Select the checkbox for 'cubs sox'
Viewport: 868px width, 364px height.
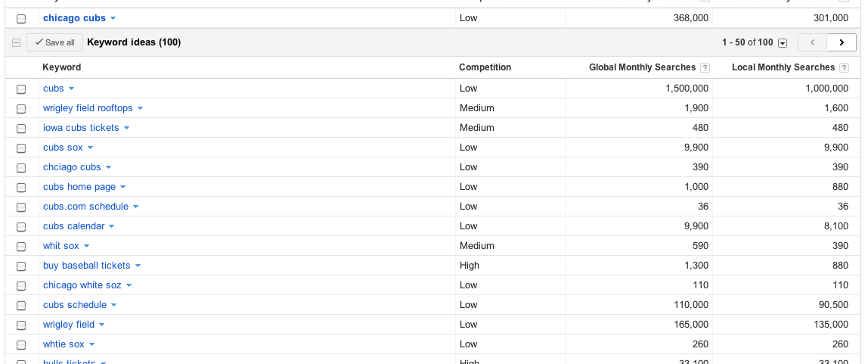click(x=21, y=148)
